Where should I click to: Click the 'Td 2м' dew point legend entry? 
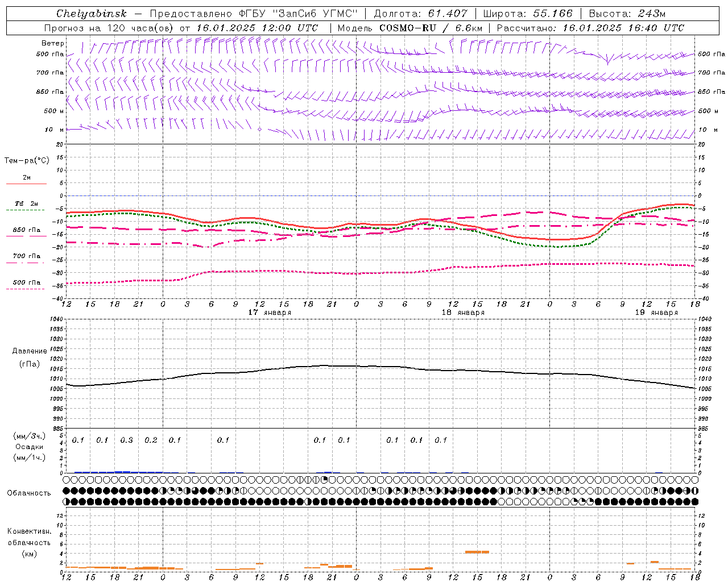pyautogui.click(x=26, y=203)
